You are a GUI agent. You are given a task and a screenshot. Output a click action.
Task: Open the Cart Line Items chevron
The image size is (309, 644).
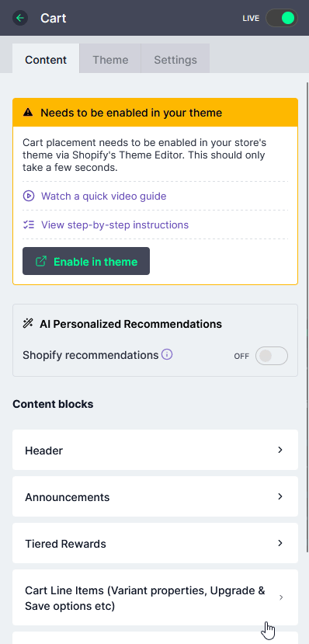click(281, 597)
